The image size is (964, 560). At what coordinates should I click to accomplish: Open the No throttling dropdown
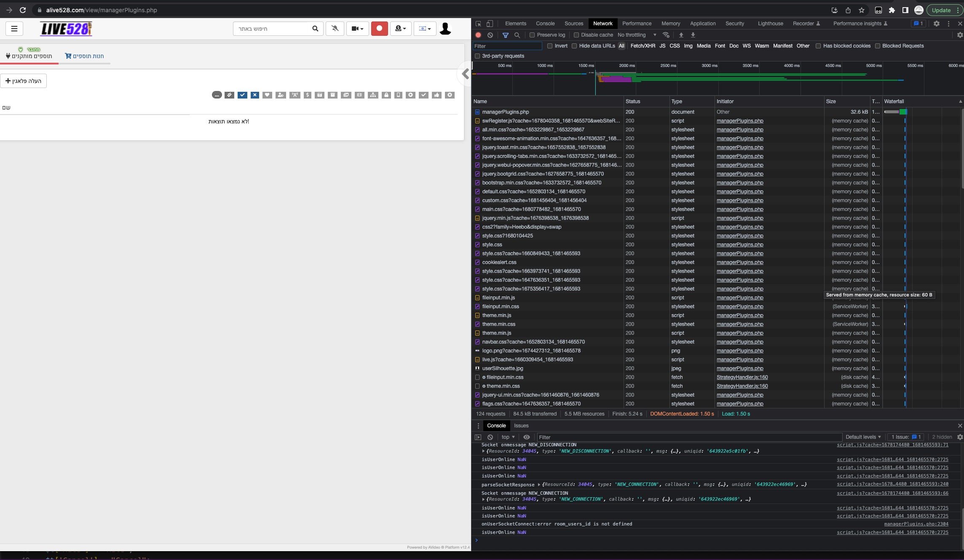(x=636, y=35)
